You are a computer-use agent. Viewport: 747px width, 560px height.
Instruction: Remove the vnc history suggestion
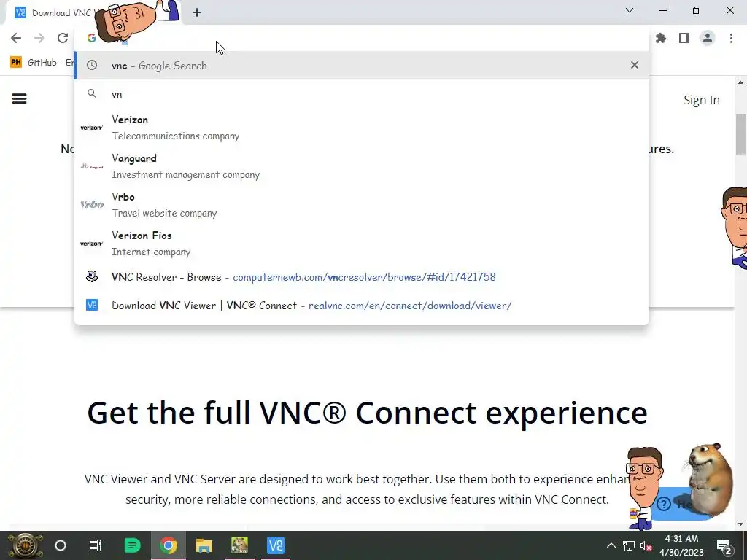pyautogui.click(x=634, y=65)
